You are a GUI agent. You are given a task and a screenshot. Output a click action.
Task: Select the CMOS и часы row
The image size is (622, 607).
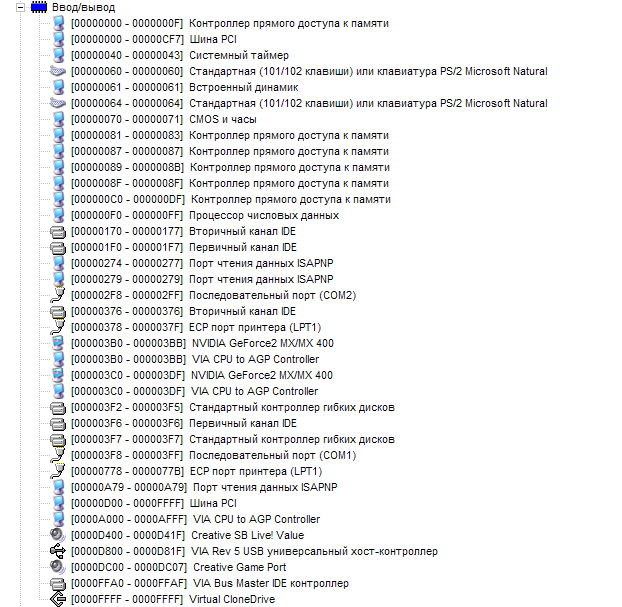click(x=163, y=119)
